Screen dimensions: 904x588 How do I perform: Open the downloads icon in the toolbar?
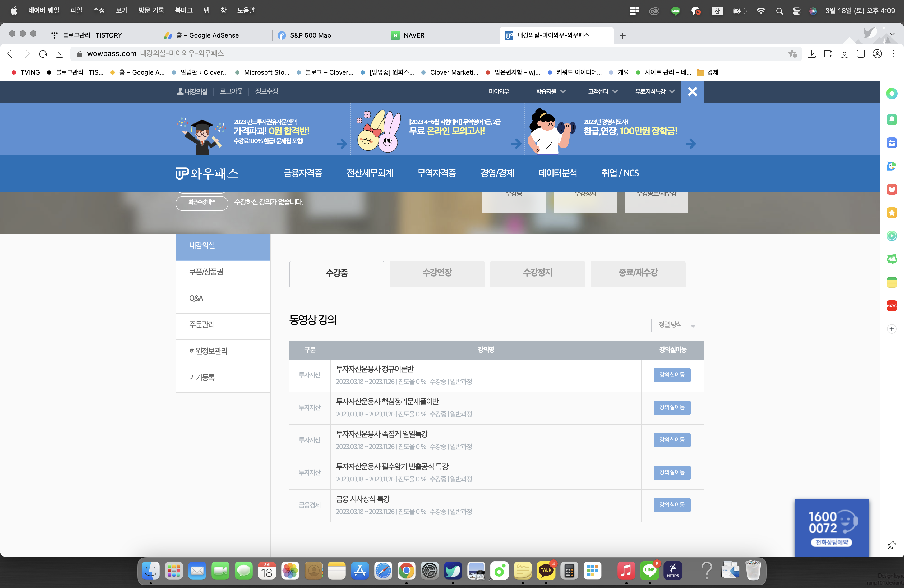pyautogui.click(x=812, y=54)
